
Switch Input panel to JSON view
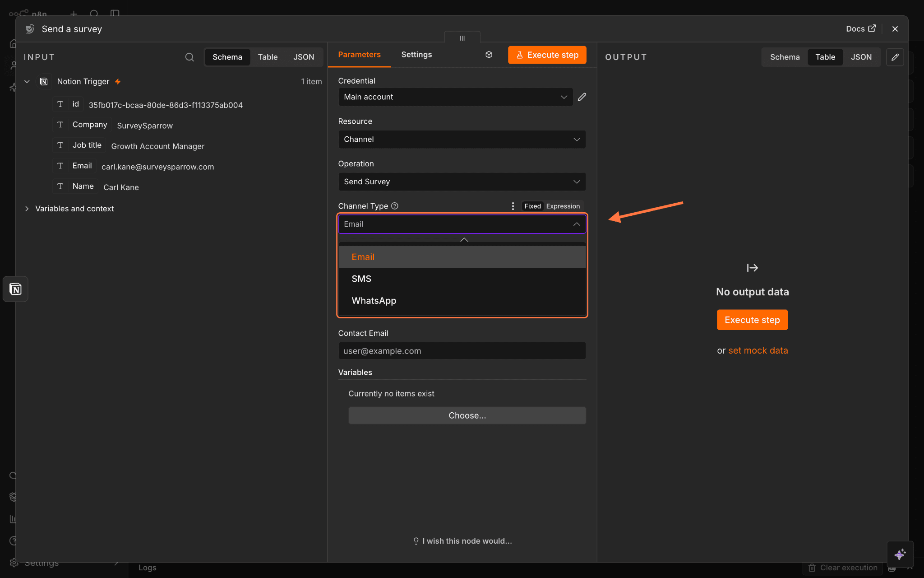304,57
